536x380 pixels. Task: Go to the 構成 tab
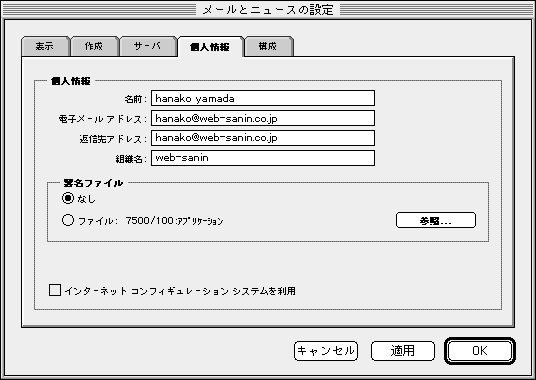coord(268,46)
